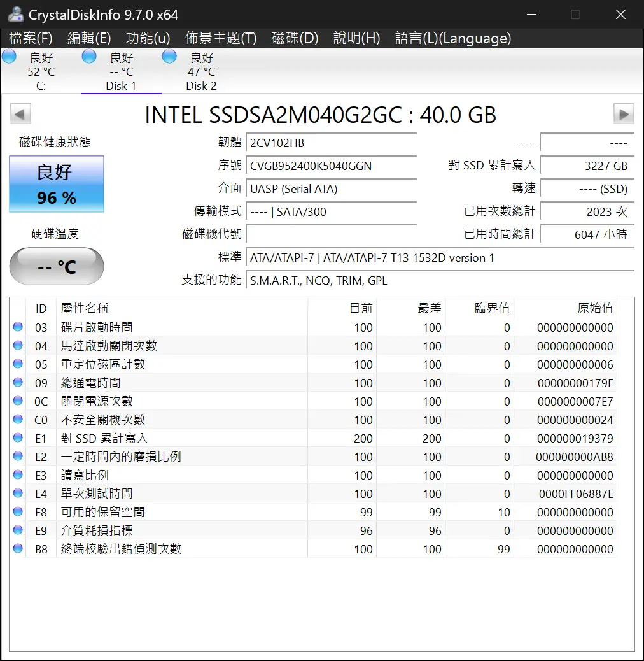Click status orb of attribute 0C row
The image size is (644, 661).
(x=18, y=401)
